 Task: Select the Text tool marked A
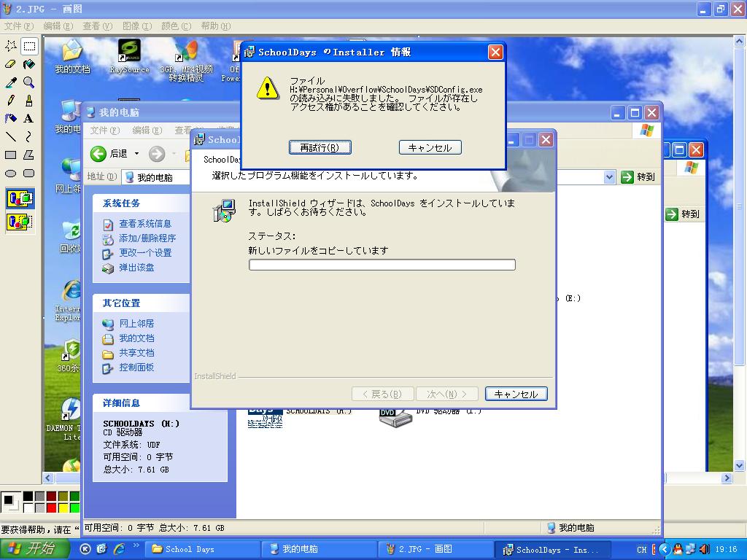29,119
